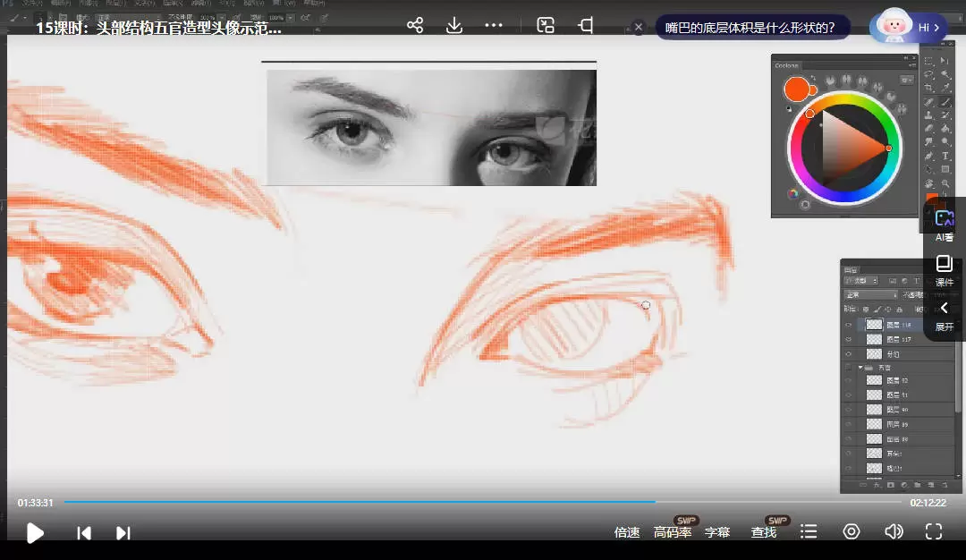Toggle visibility of 图层 118

848,325
